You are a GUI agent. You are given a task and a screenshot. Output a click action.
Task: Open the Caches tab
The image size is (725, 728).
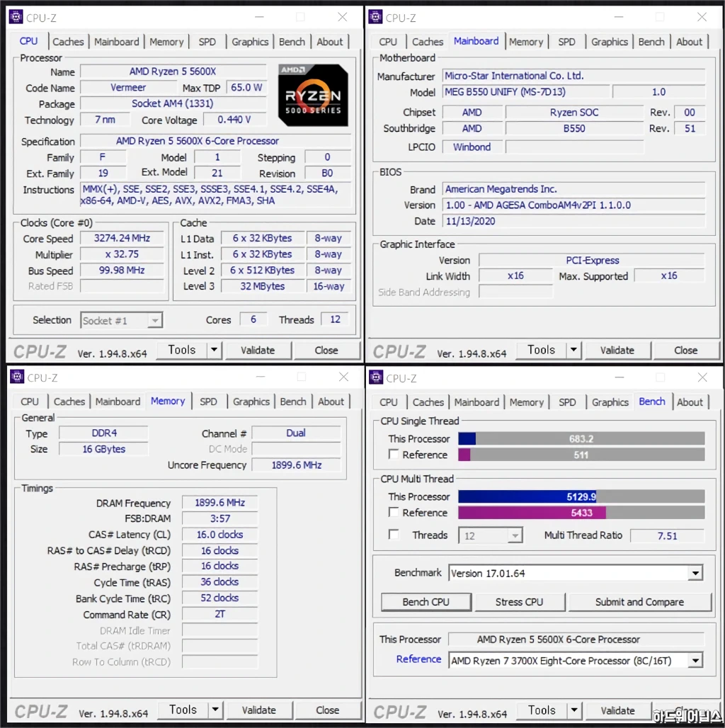coord(69,42)
